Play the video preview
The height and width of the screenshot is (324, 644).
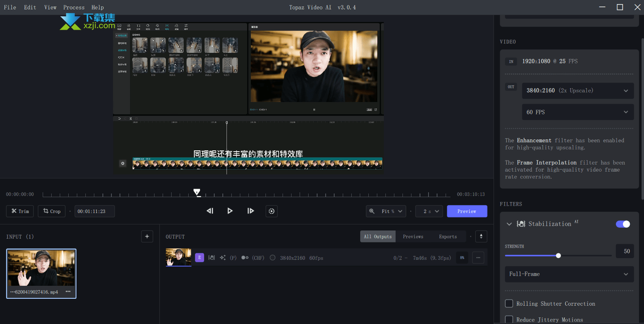(x=230, y=211)
